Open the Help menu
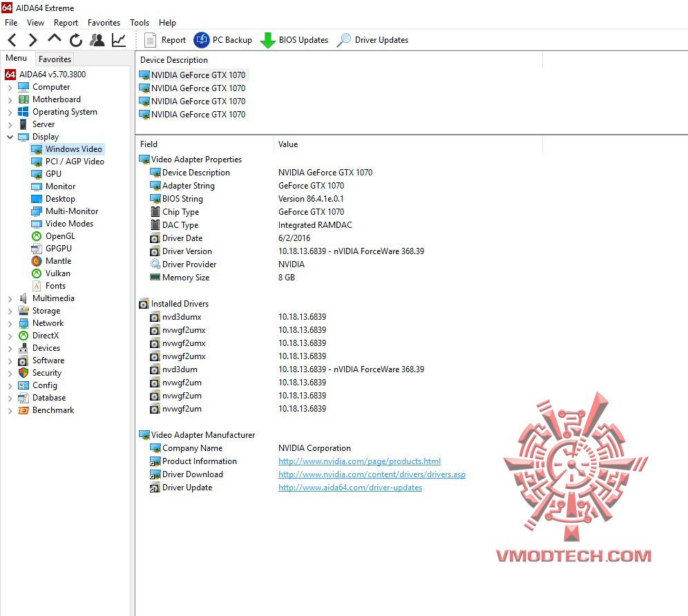This screenshot has width=688, height=616. (x=167, y=22)
